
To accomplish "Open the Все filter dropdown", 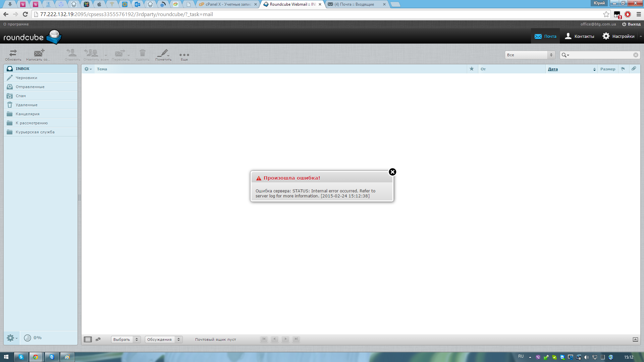I will click(x=530, y=55).
